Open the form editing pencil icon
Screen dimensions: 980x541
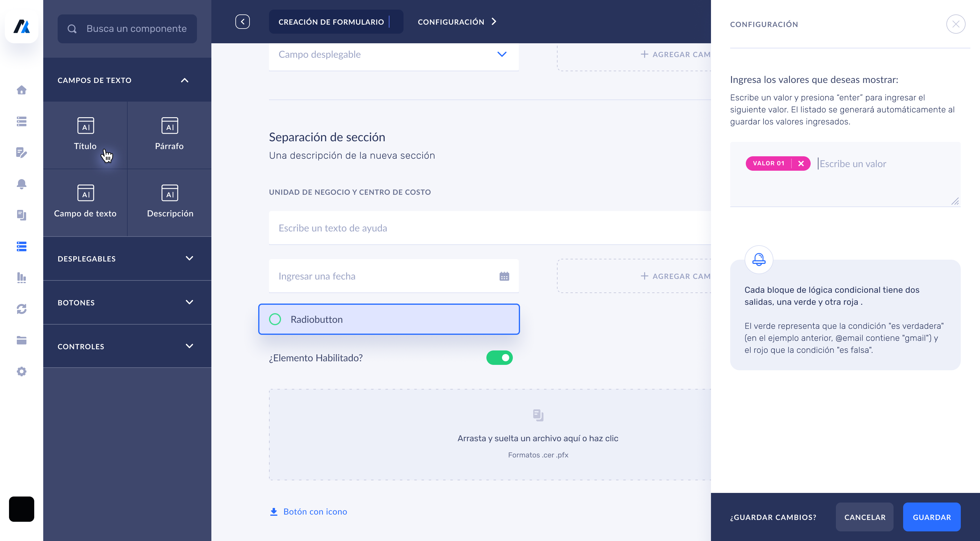22,153
